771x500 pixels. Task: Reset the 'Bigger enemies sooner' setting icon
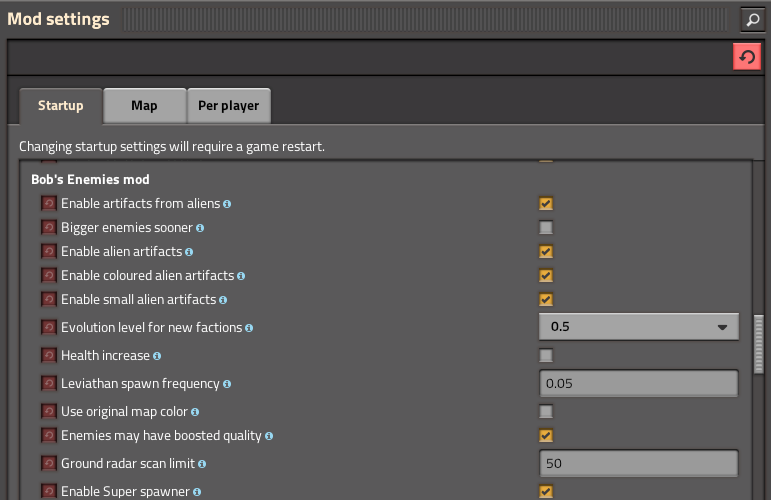click(x=48, y=228)
